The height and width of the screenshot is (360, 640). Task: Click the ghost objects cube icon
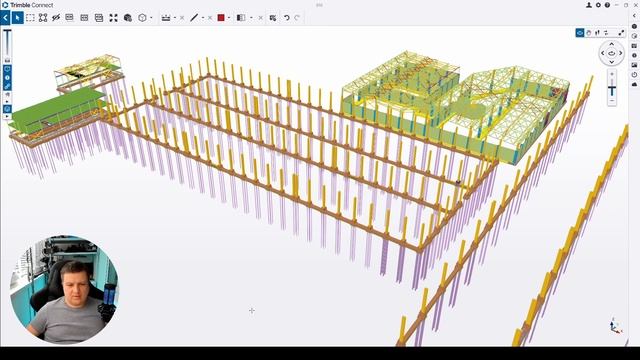[128, 18]
